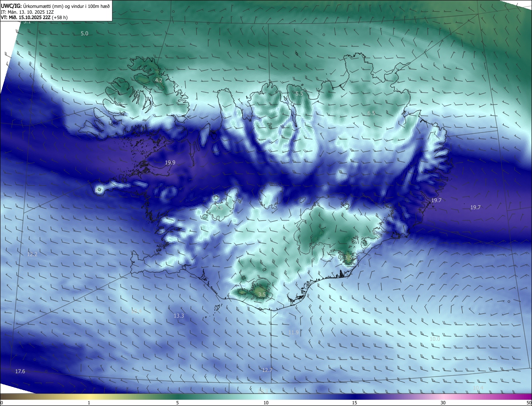Click the 3.5 label on the south coast glacier

click(262, 295)
